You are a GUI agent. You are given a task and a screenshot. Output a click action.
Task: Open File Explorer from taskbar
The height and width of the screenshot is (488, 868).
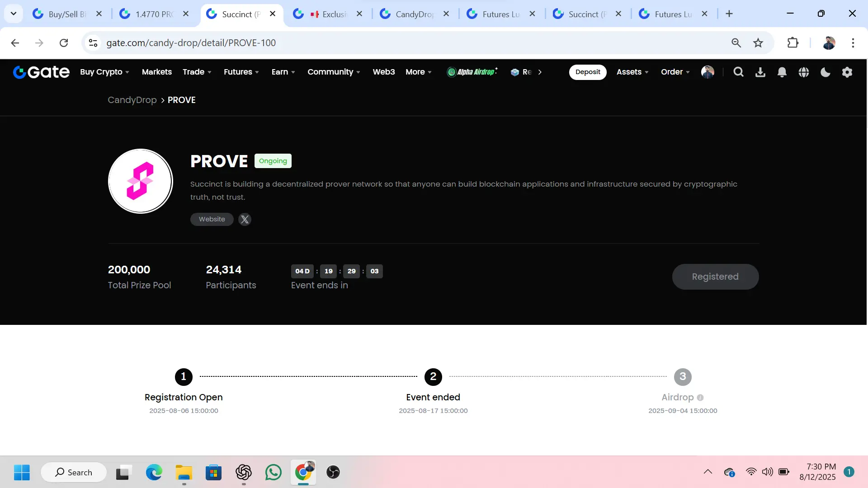point(184,472)
